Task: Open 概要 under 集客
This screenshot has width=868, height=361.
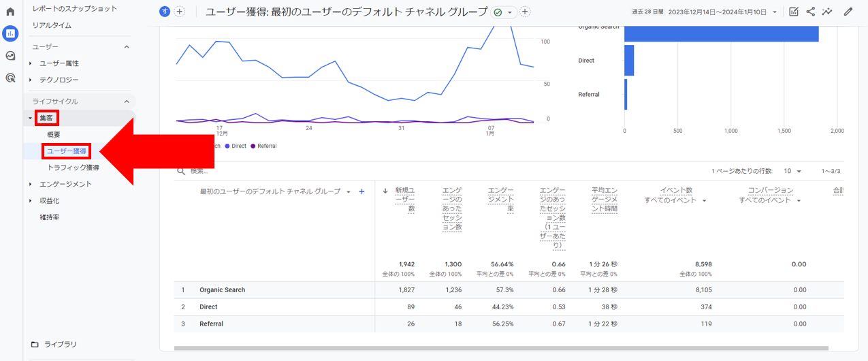Action: click(x=54, y=134)
